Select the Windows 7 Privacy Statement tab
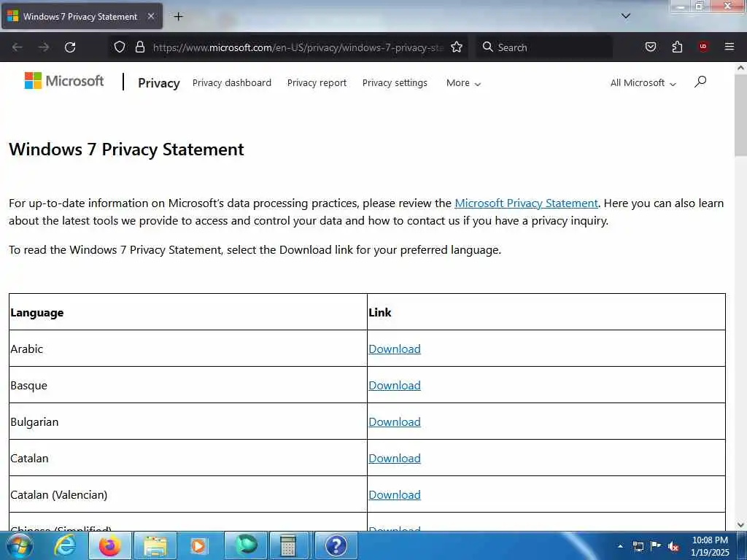Screen dimensions: 747x560 tap(81, 16)
